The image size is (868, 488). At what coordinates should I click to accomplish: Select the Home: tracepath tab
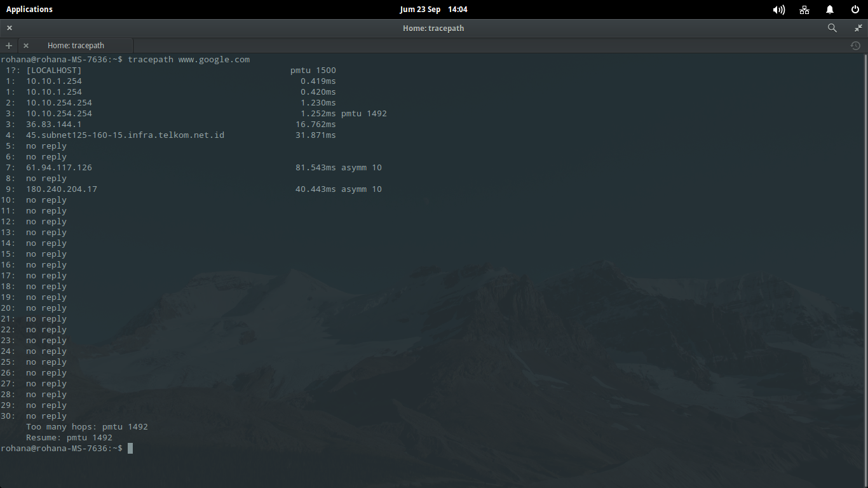[76, 45]
